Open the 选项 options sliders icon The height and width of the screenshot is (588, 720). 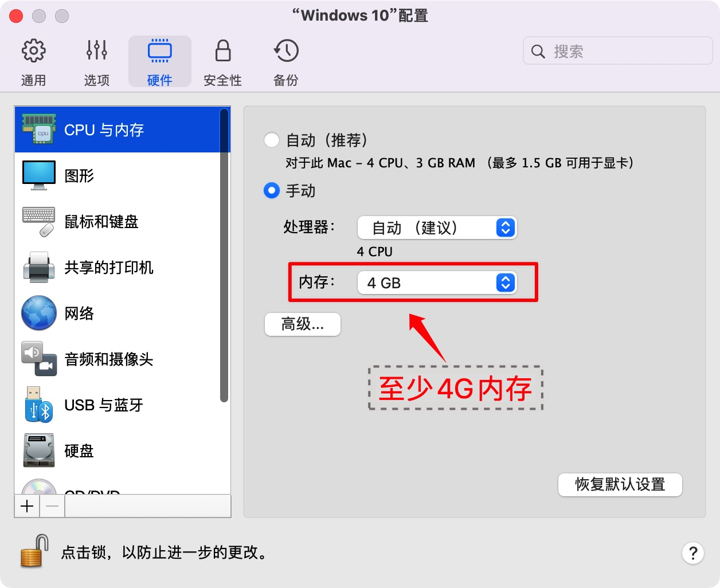(96, 50)
